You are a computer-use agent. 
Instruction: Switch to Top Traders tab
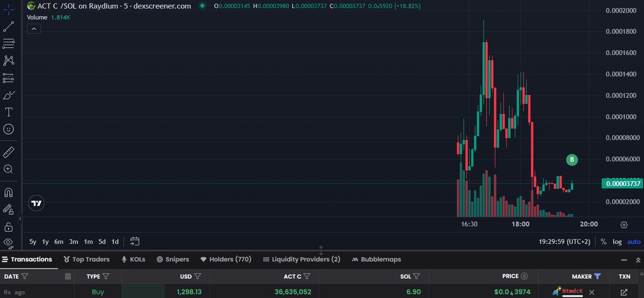tap(86, 259)
